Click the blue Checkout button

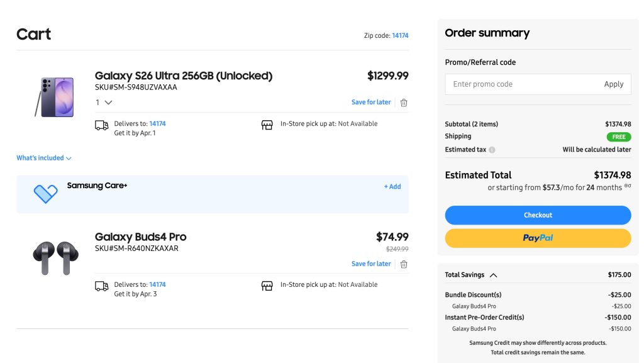click(538, 215)
